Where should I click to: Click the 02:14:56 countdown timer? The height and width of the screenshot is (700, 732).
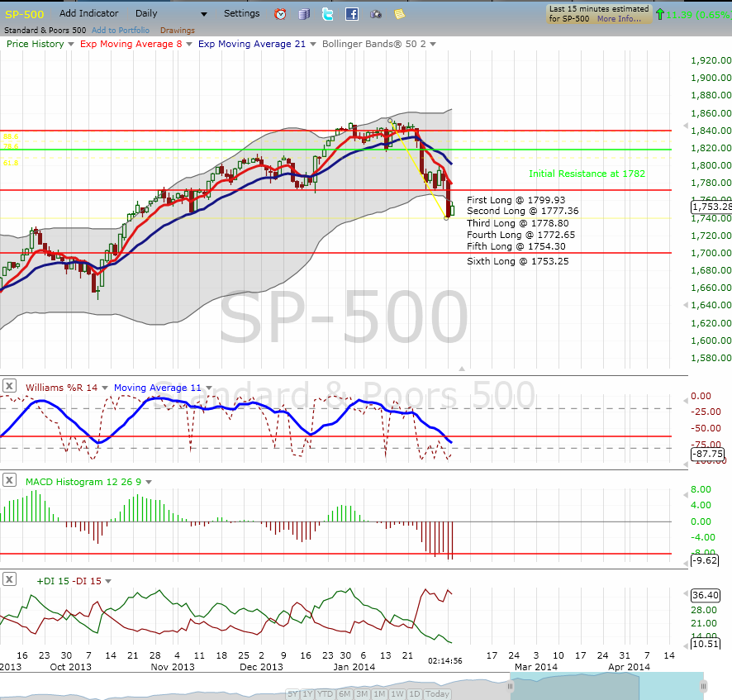click(444, 661)
